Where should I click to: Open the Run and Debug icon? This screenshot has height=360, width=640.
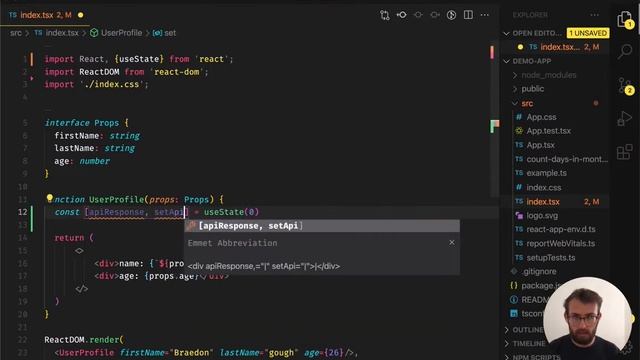pyautogui.click(x=624, y=118)
